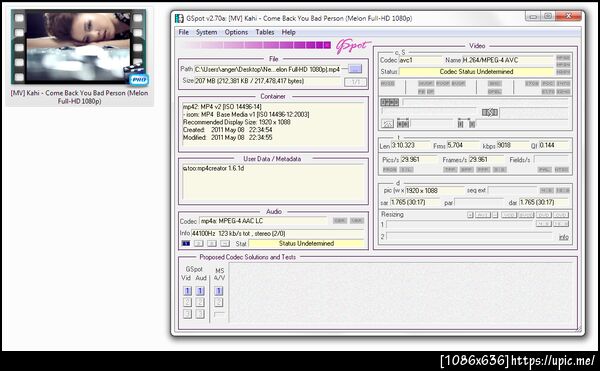Image resolution: width=600 pixels, height=371 pixels.
Task: Click the 'Recommended Display Size: 1920 x 1088' line
Action: 236,122
